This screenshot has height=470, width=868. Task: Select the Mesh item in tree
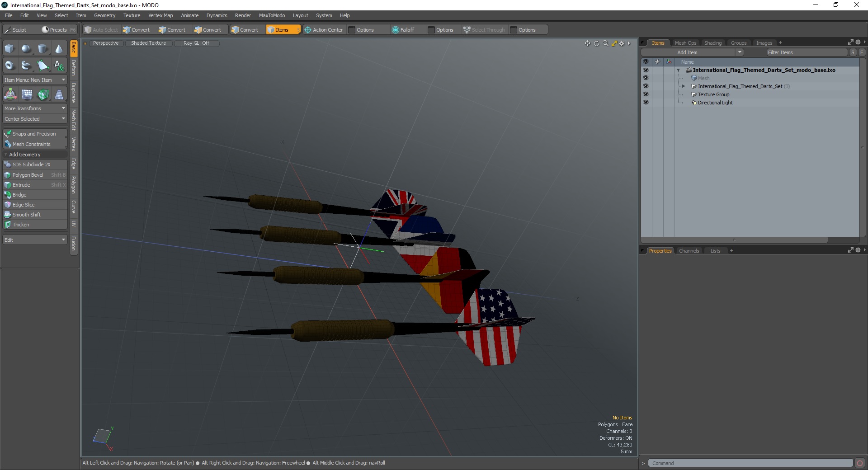703,78
